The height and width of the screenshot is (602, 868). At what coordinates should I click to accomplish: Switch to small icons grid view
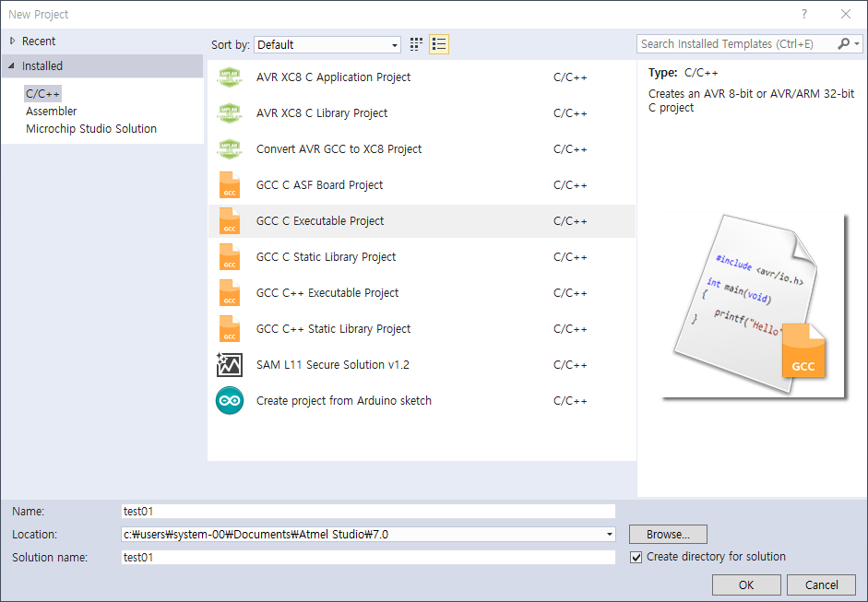point(416,44)
